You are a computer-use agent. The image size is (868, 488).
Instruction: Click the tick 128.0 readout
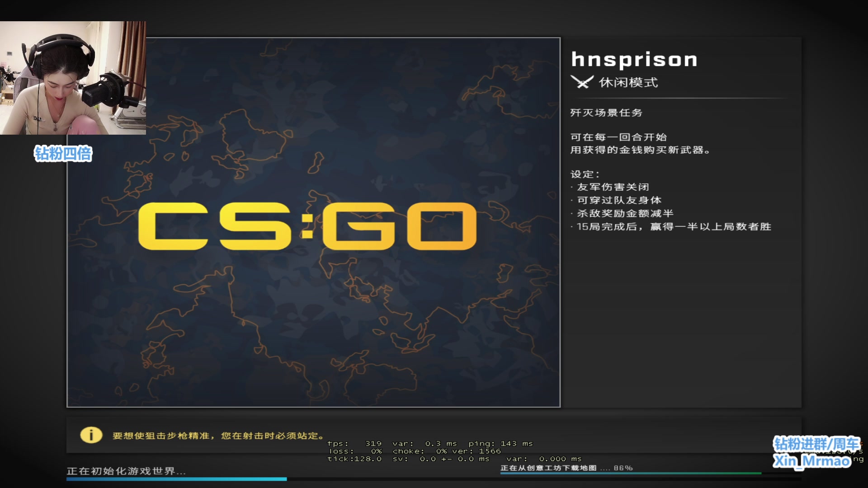[354, 459]
